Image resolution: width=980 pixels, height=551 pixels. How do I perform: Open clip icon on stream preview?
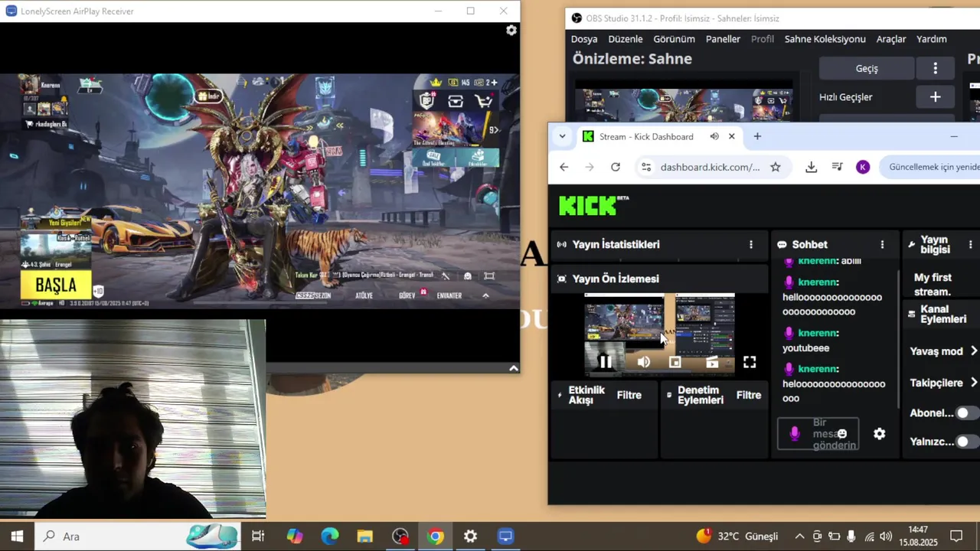(712, 362)
